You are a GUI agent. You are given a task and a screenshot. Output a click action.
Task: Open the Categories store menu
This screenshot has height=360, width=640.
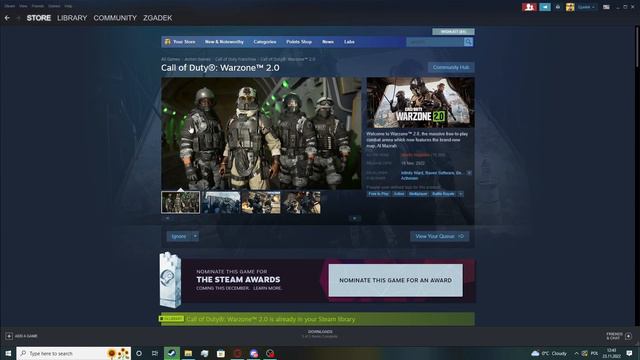264,42
